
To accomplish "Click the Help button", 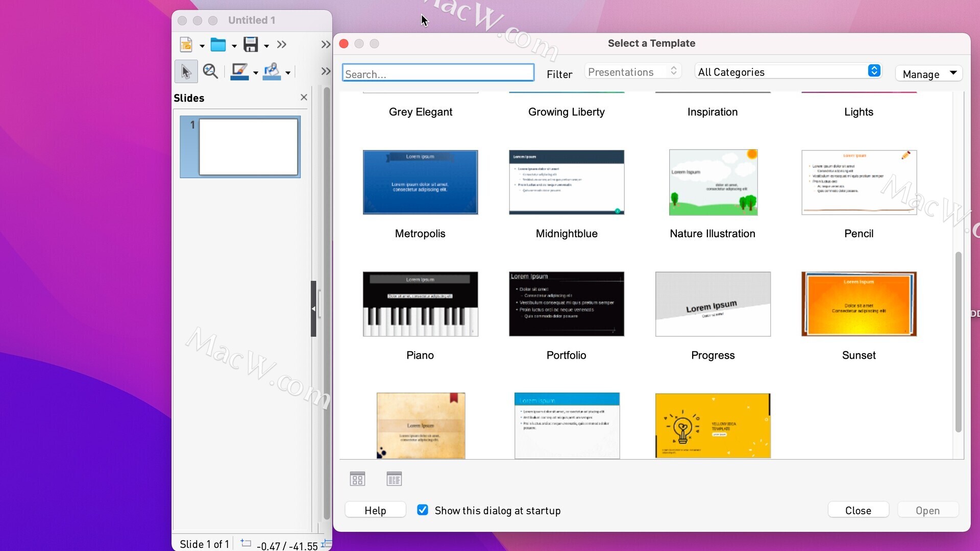I will (x=375, y=510).
